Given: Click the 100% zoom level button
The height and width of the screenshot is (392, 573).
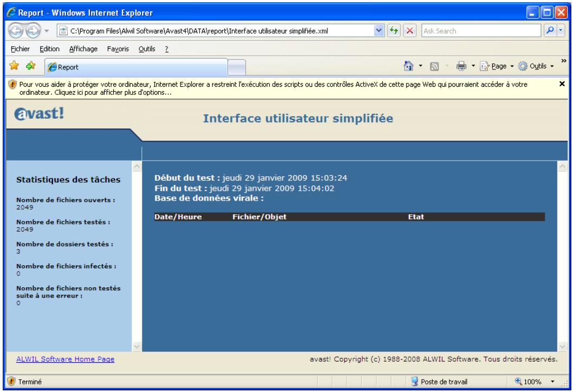Looking at the screenshot, I should click(528, 382).
